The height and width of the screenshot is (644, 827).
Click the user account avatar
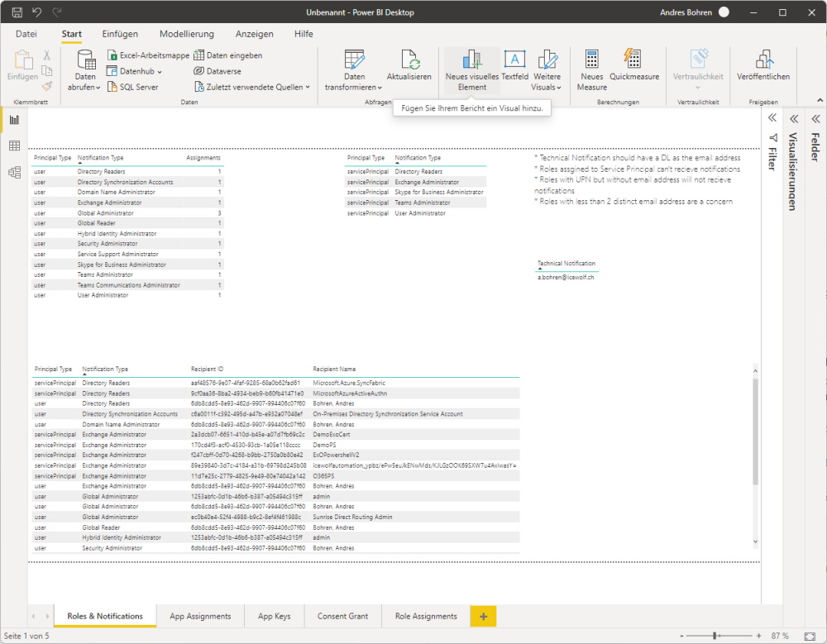pos(724,12)
